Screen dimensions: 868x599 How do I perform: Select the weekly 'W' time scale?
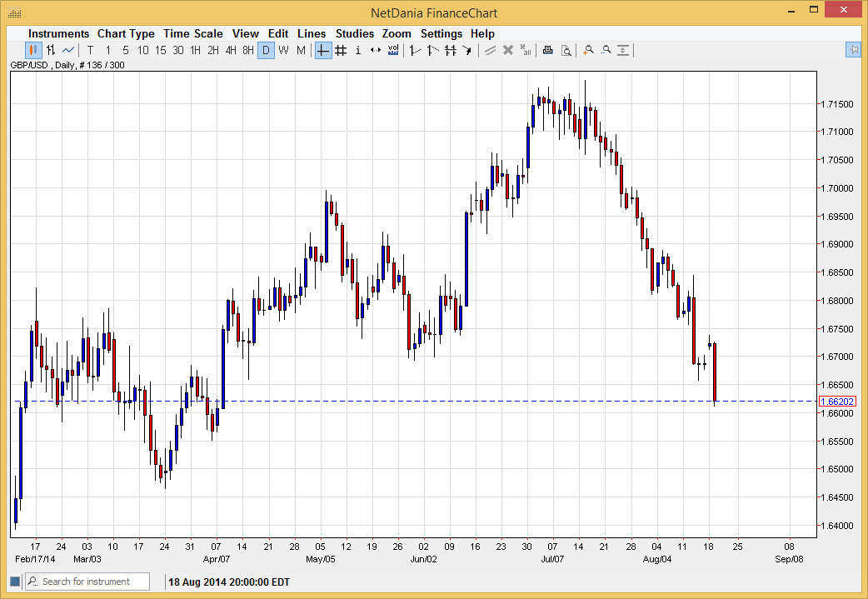283,50
